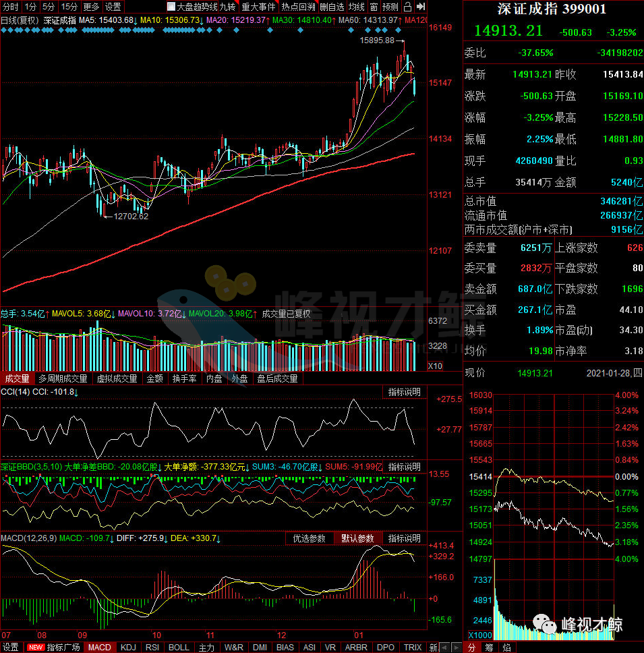Open the 更多 time period dropdown
This screenshot has height=653, width=644.
tap(91, 7)
